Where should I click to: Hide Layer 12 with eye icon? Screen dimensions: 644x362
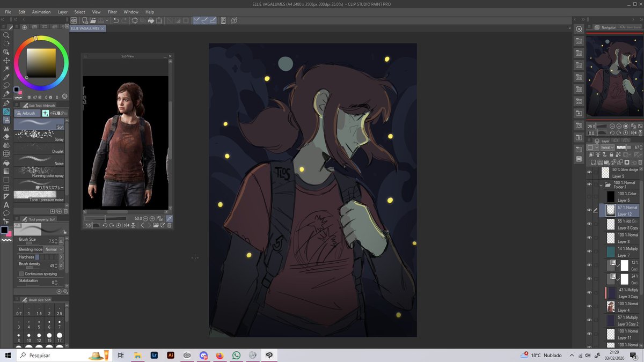click(589, 210)
